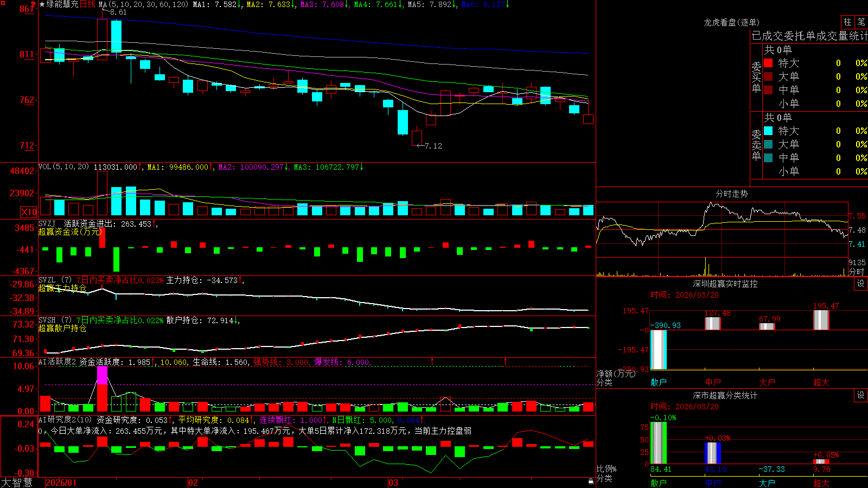Click the MA(5,10,20,30,60,120) indicator label
Viewport: 868px width, 488px height.
[143, 4]
